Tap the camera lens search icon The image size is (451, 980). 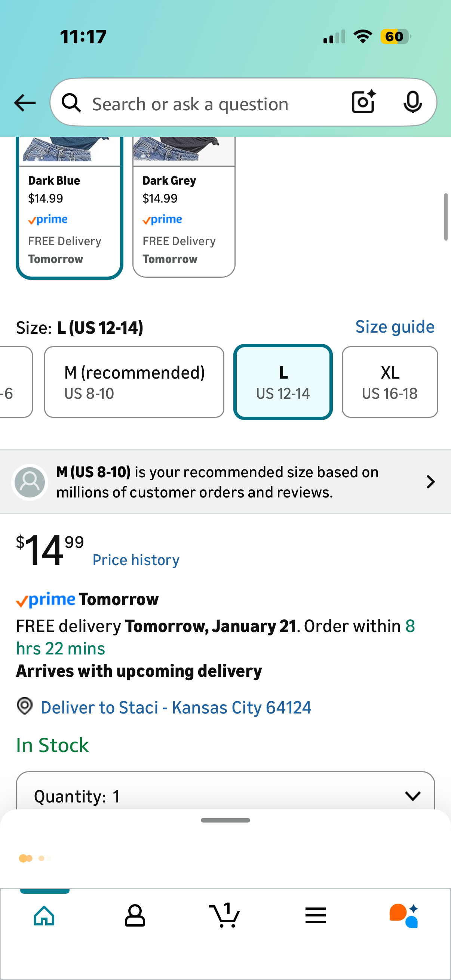[x=363, y=102]
